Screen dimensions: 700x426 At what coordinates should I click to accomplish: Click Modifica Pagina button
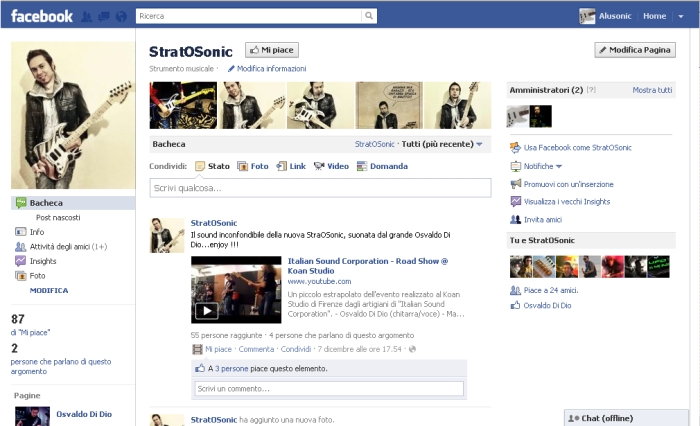tap(635, 50)
